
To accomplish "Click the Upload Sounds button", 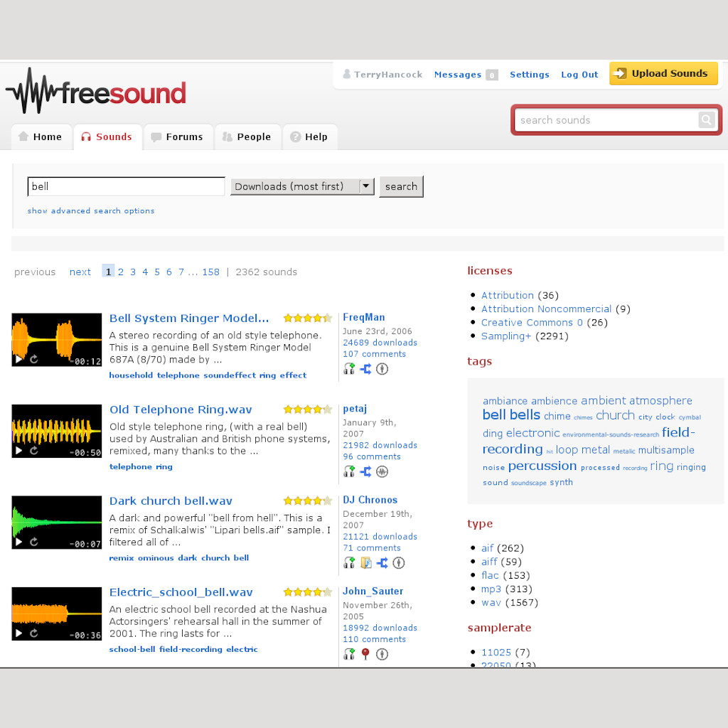I will tap(663, 73).
